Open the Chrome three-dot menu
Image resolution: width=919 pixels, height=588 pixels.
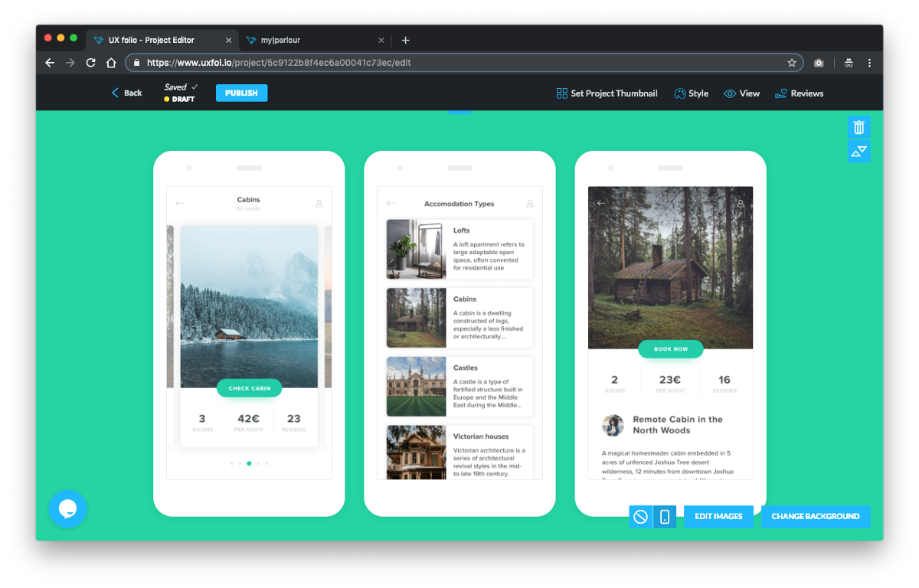869,63
